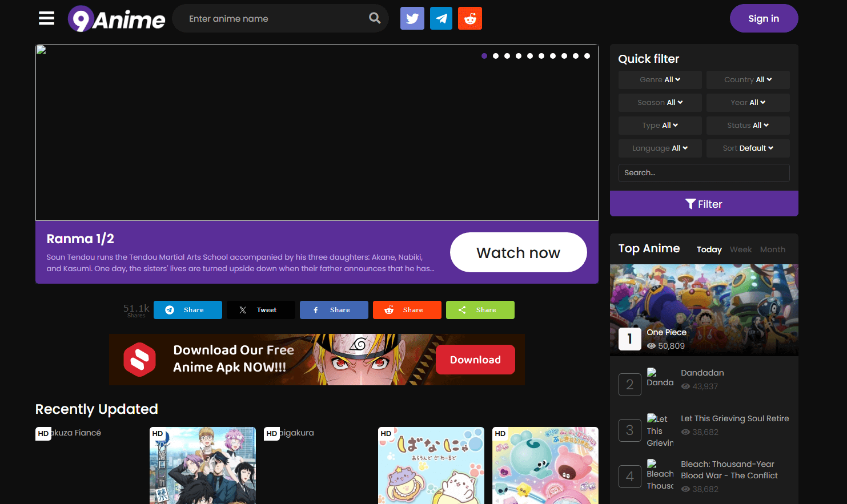Click the Watch now button
Viewport: 847px width, 504px height.
(x=518, y=252)
